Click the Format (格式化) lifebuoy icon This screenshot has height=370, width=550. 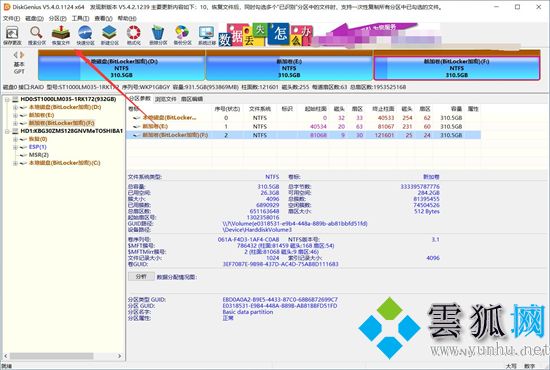tap(134, 35)
